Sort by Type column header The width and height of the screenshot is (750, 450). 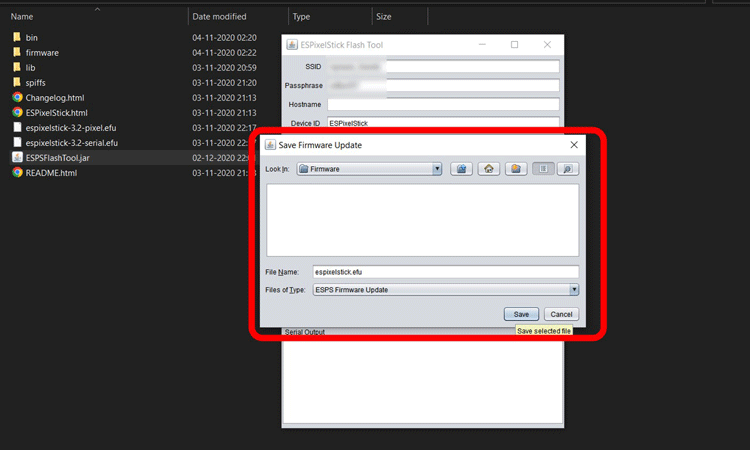(301, 16)
